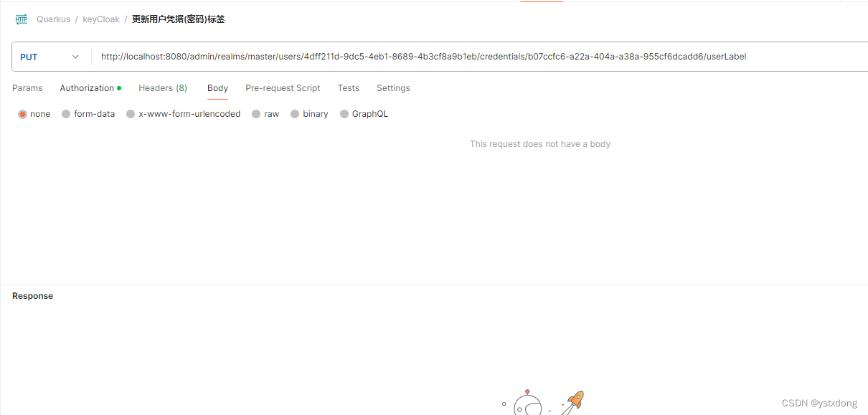Open the Tests tab
Screen dimensions: 868x415
coord(349,88)
